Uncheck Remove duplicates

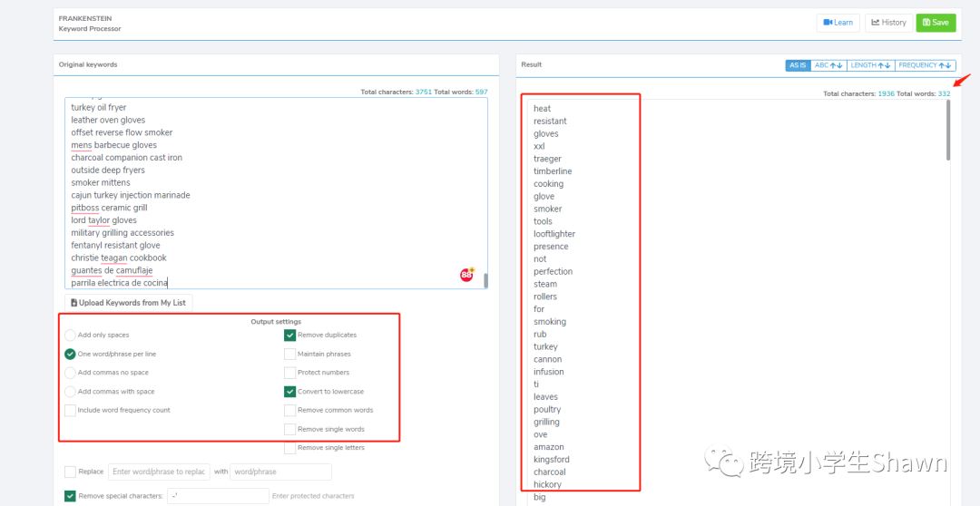(x=289, y=335)
